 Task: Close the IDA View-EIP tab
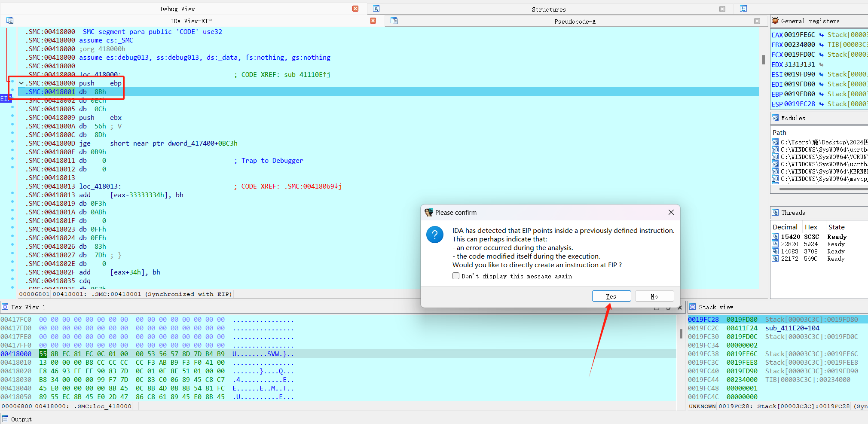(373, 21)
